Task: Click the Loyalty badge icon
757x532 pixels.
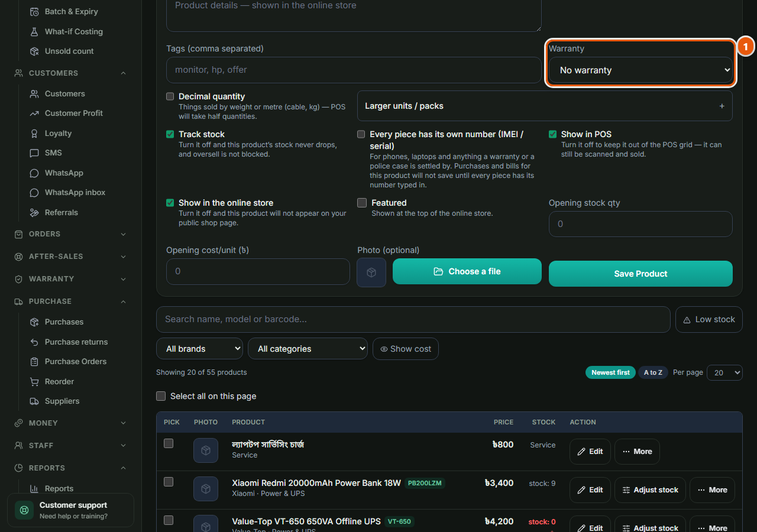Action: pyautogui.click(x=34, y=134)
